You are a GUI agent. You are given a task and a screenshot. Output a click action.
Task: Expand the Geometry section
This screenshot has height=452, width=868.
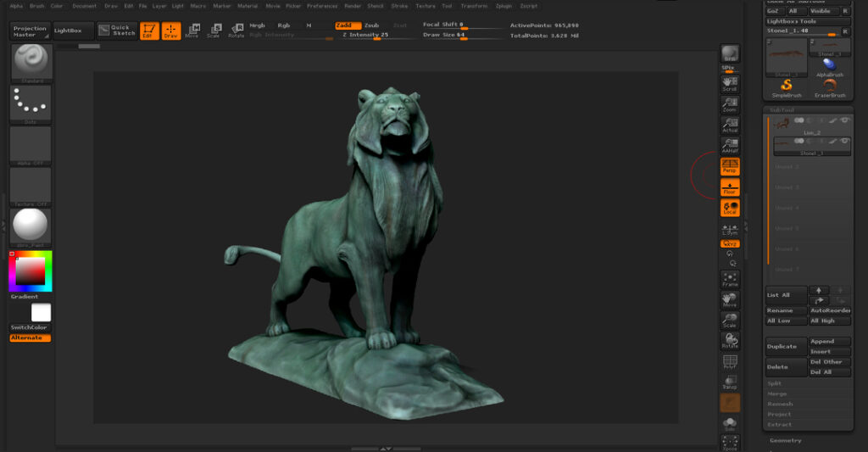click(785, 441)
